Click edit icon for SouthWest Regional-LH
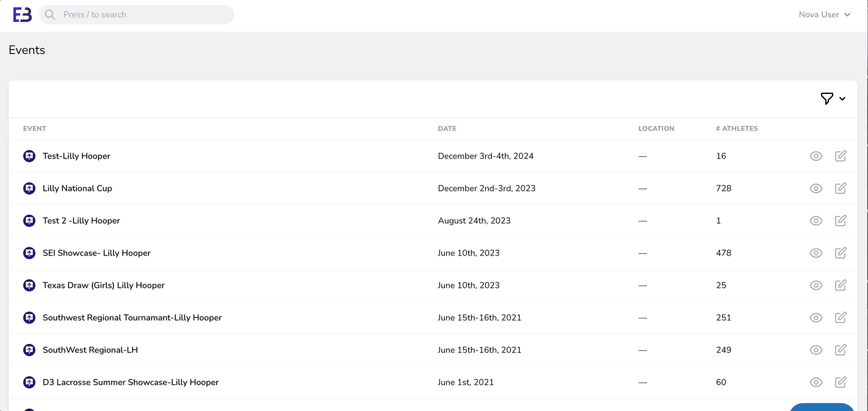Viewport: 868px width, 411px height. tap(841, 350)
